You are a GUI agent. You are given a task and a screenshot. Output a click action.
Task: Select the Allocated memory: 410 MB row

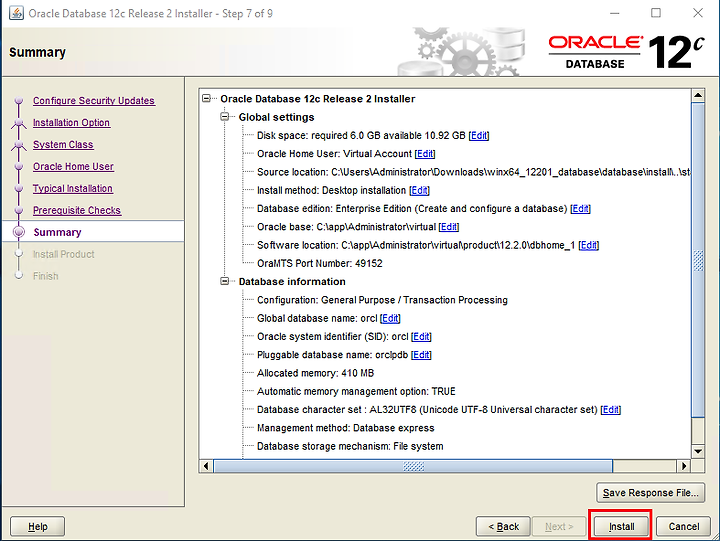click(315, 373)
